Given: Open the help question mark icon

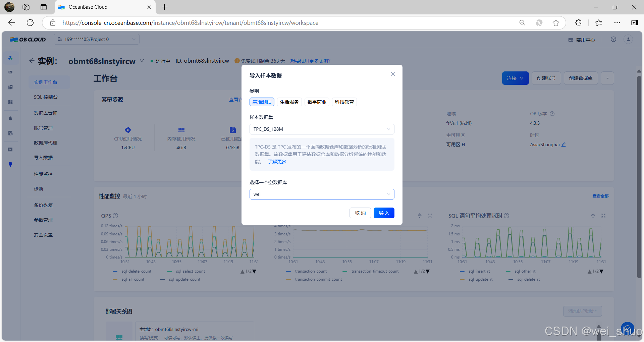Looking at the screenshot, I should point(613,39).
